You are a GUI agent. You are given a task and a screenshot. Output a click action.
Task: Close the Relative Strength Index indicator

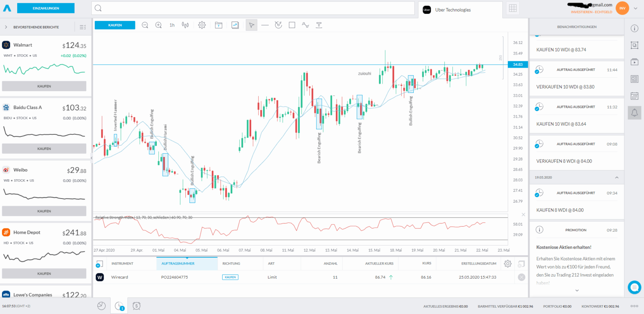523,214
